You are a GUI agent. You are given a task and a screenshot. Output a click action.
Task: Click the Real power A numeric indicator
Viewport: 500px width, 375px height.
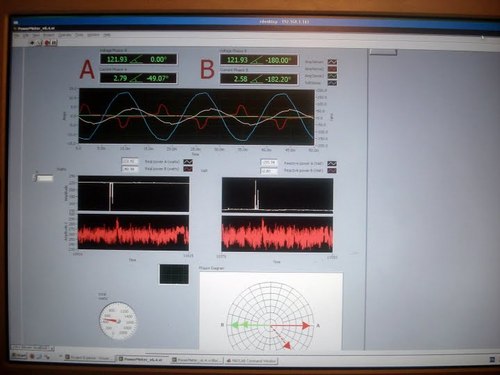(x=130, y=161)
